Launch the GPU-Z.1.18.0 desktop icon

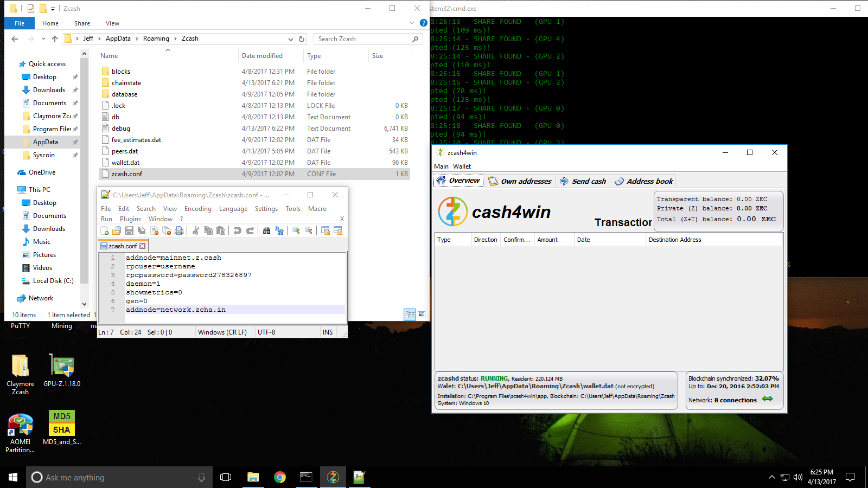(x=62, y=370)
